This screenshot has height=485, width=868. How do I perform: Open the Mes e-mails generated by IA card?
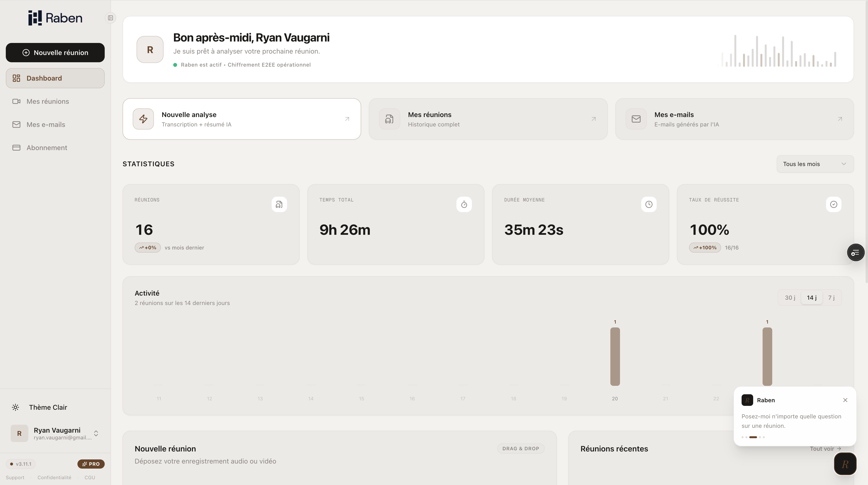click(x=735, y=119)
